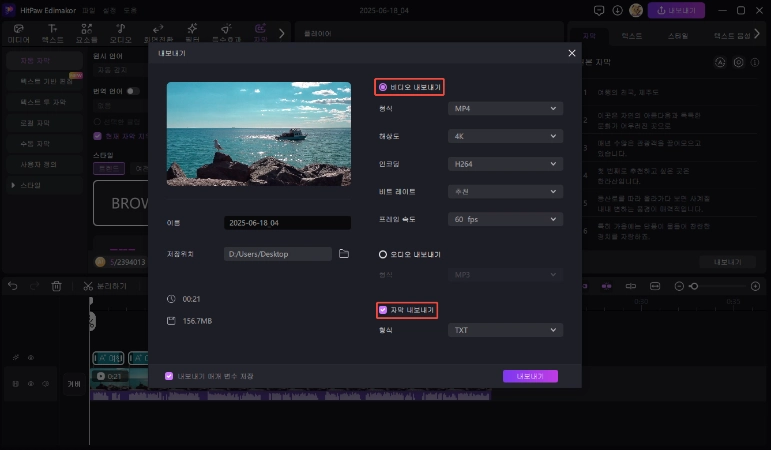Viewport: 771px width, 450px height.
Task: Select subtitle line 1 in the list
Action: point(671,92)
